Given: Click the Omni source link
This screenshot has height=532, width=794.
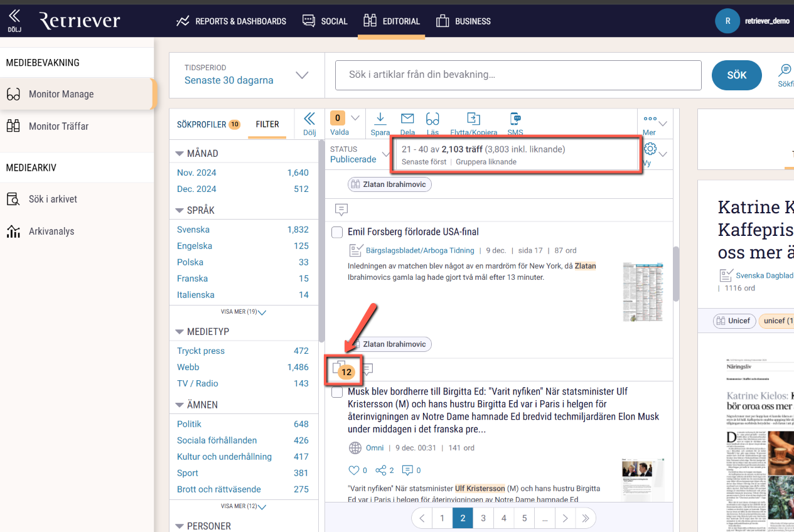Looking at the screenshot, I should 375,448.
